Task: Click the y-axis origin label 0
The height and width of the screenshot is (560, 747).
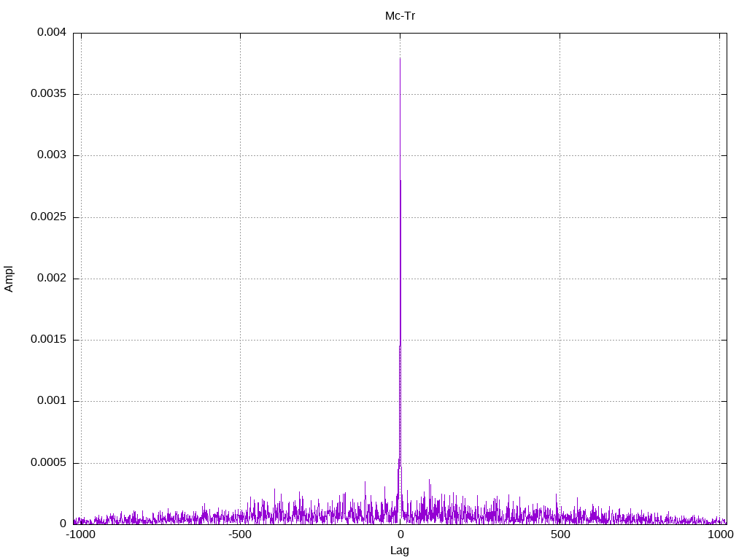Action: click(x=63, y=524)
